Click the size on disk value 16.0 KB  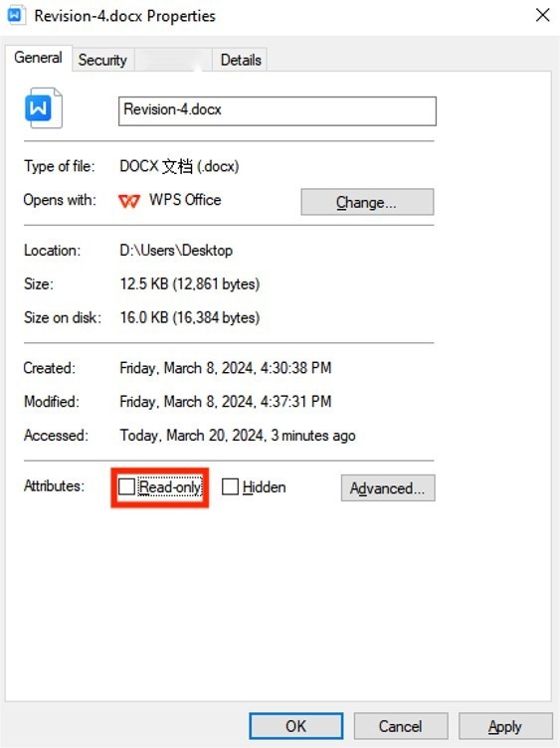coord(189,317)
